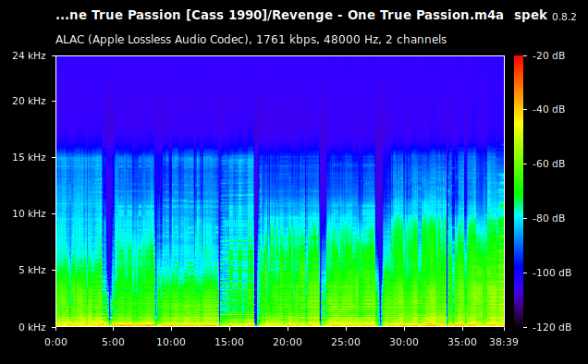The width and height of the screenshot is (588, 364).
Task: Click the 0 kHz frequency label
Action: [x=32, y=327]
